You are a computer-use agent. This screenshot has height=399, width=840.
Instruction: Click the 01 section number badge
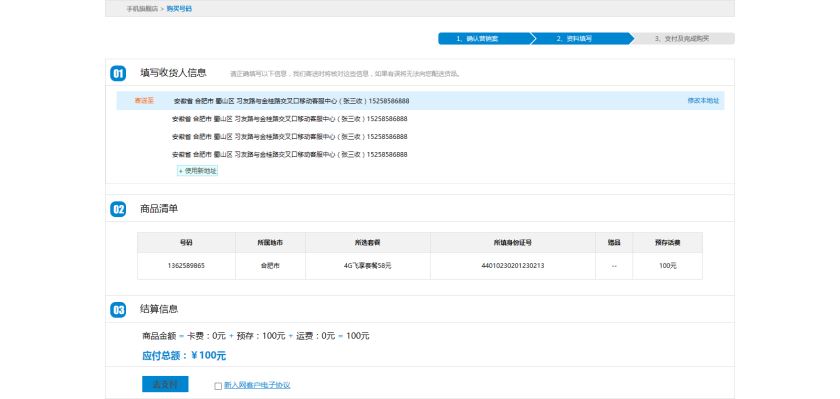click(118, 73)
